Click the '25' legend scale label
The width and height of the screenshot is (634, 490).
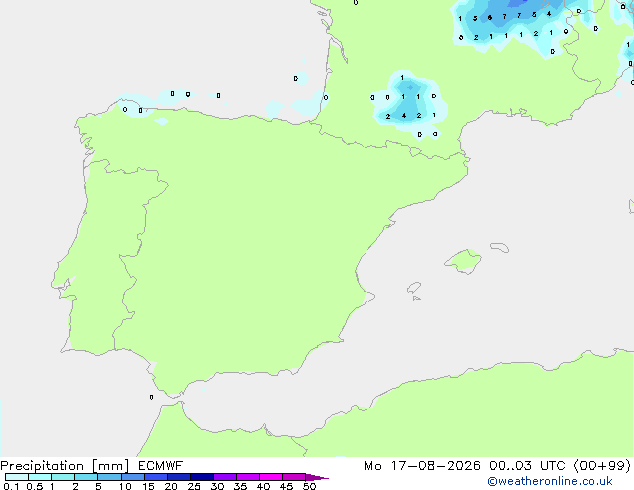coord(194,486)
